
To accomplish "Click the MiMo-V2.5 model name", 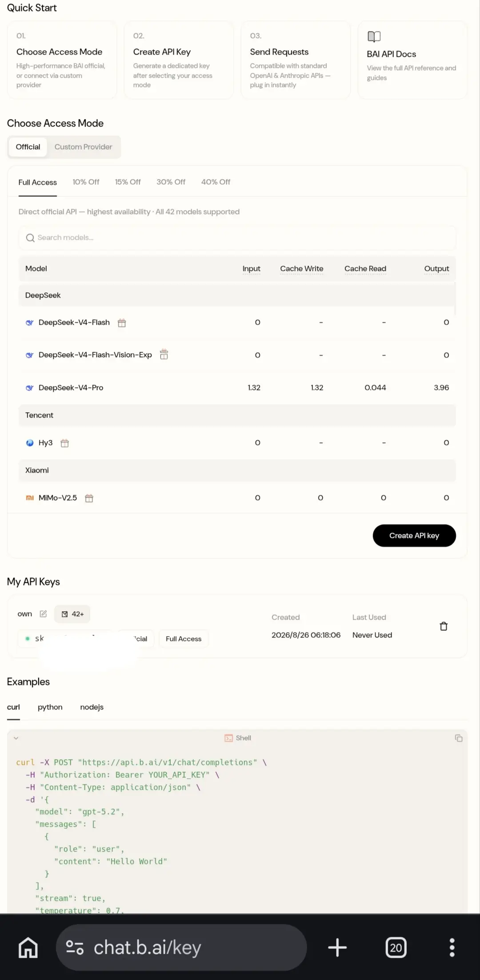I will coord(58,498).
